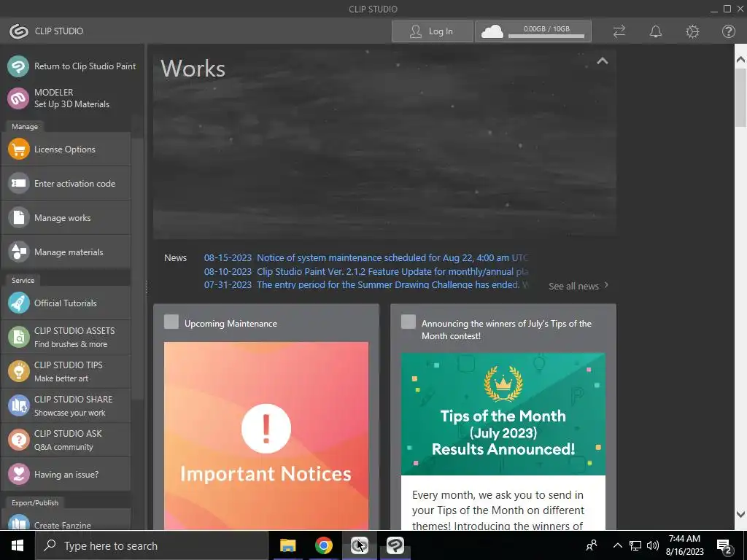Click the 0.00GB / 10GB storage bar
This screenshot has height=560, width=747.
pyautogui.click(x=546, y=32)
